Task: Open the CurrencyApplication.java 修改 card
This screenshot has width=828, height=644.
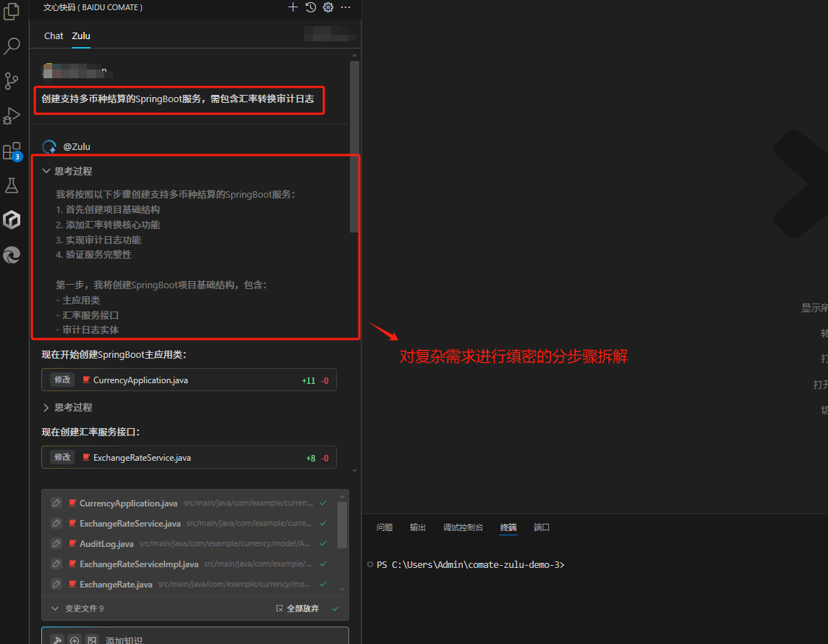Action: (x=189, y=380)
